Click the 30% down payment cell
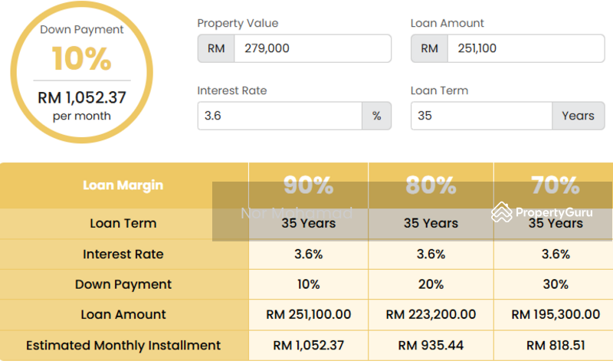The height and width of the screenshot is (364, 613). (555, 284)
